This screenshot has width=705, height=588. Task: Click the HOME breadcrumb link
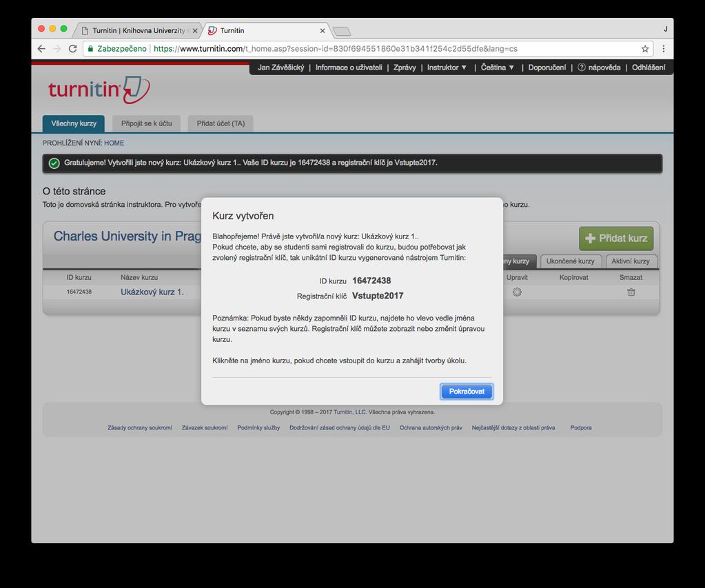(114, 143)
